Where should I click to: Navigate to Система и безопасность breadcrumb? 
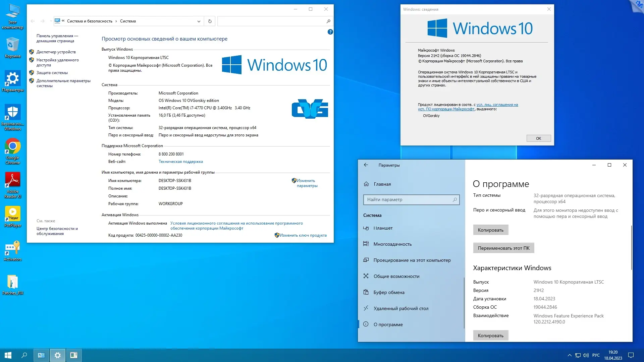pyautogui.click(x=89, y=21)
